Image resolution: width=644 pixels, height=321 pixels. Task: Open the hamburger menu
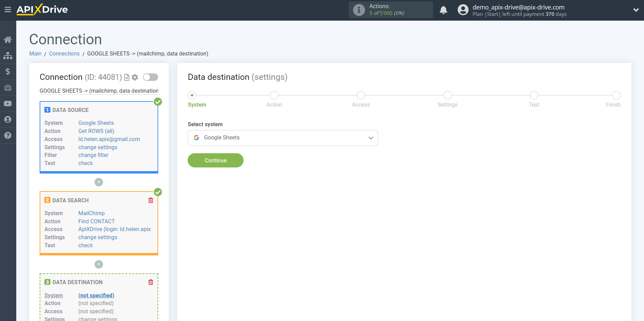tap(7, 10)
